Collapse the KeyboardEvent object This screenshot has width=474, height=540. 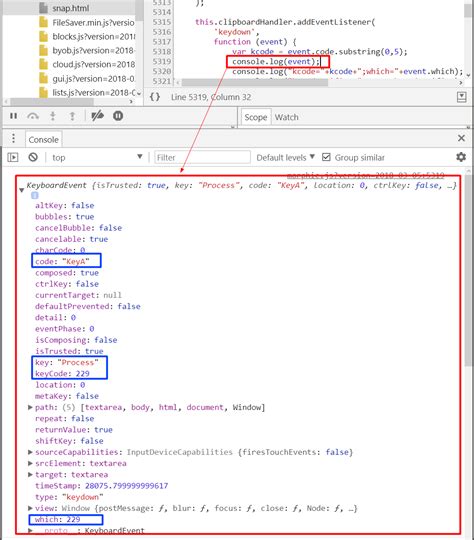(x=22, y=190)
